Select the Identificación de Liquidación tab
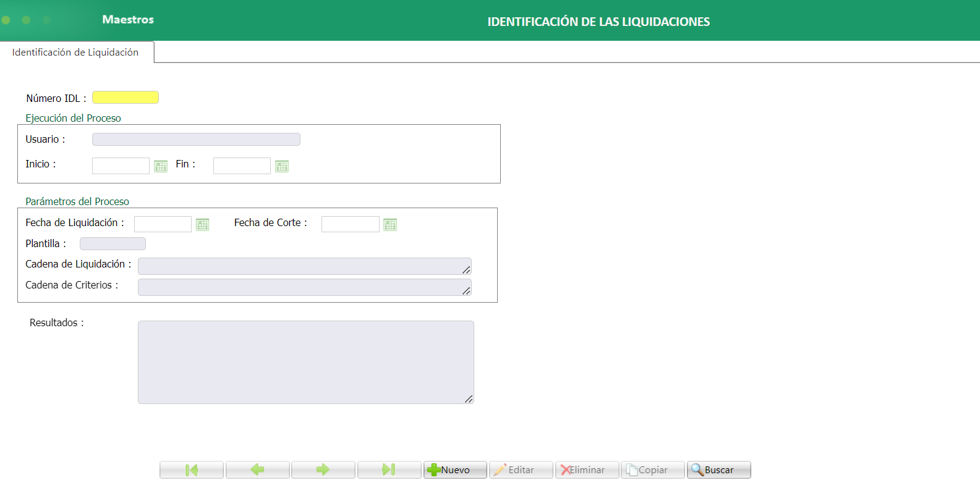 [x=76, y=53]
